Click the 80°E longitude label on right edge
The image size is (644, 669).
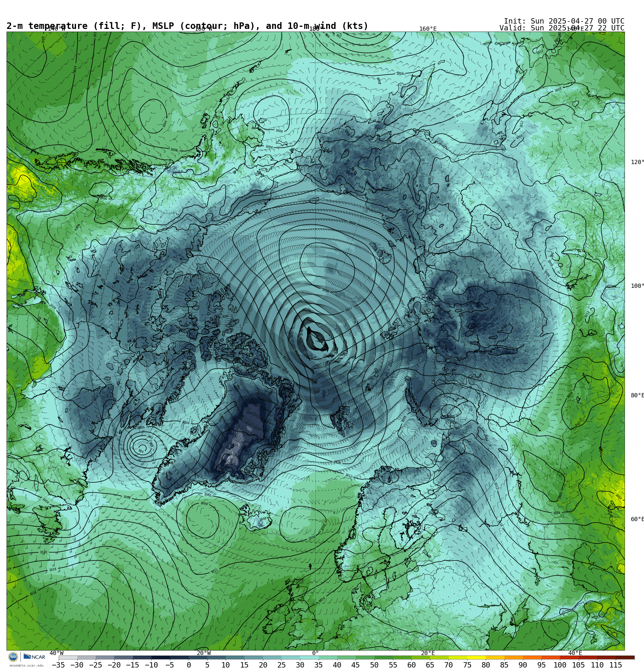637,395
